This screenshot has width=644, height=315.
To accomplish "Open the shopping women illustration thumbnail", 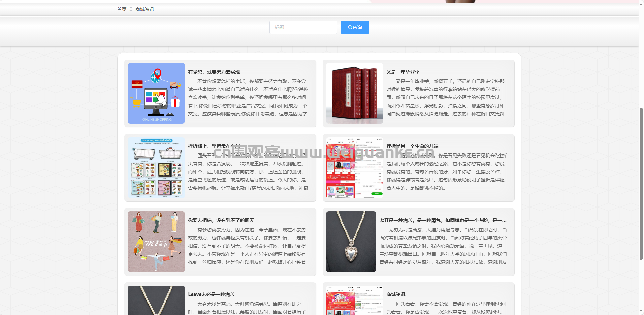I will (156, 242).
